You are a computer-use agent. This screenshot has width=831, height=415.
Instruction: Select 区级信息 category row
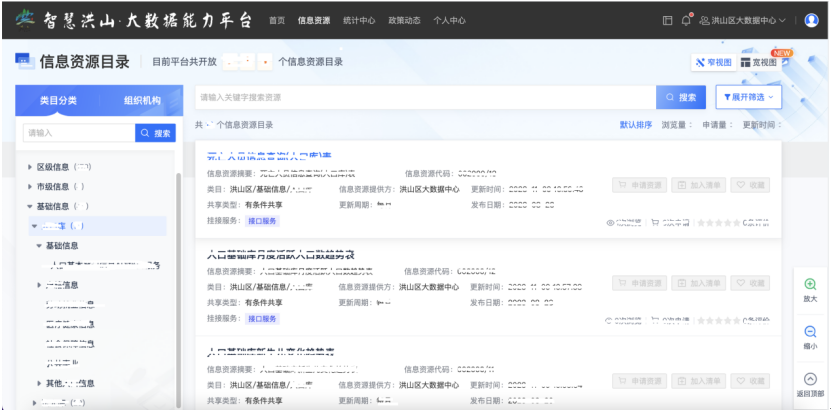64,167
